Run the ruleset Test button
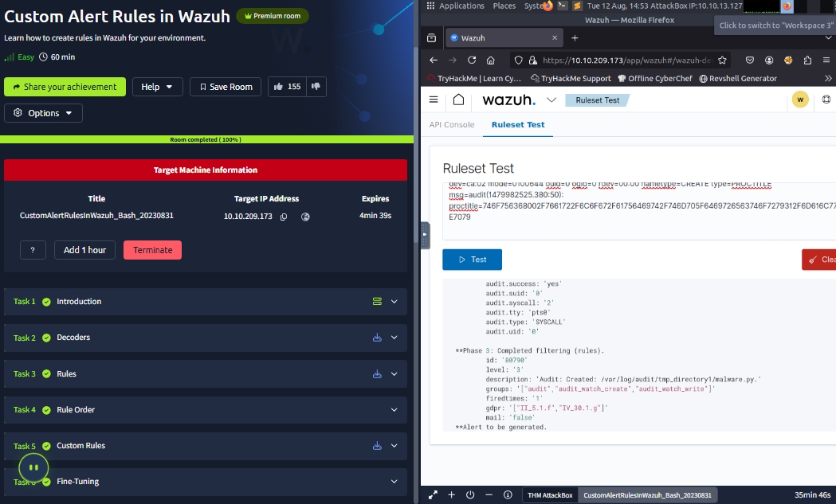The image size is (836, 504). (472, 260)
